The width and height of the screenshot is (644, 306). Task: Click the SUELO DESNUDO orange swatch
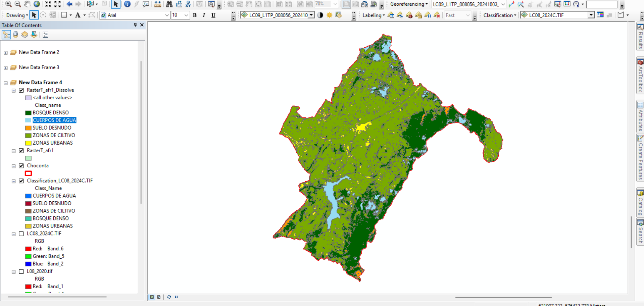point(28,128)
